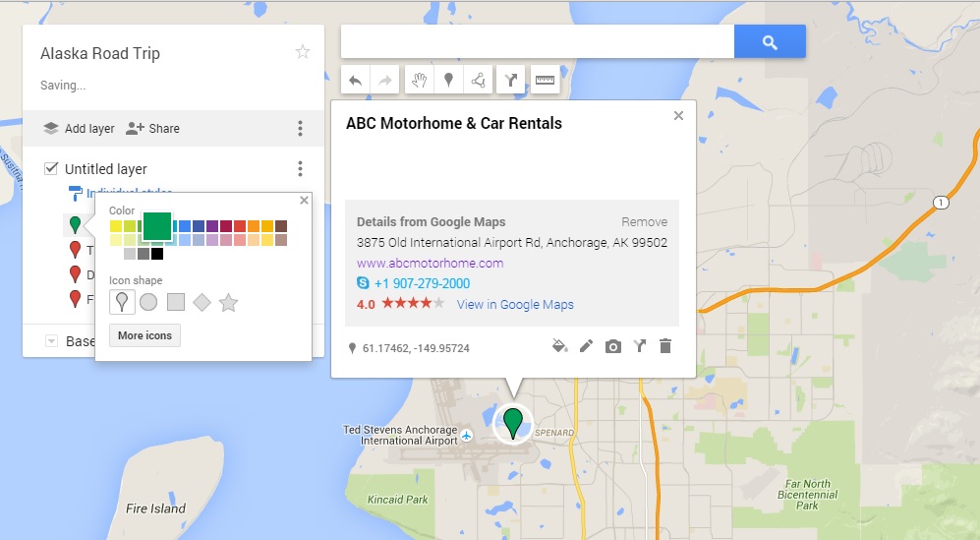Click Remove Google Maps details
The height and width of the screenshot is (540, 980).
(645, 221)
